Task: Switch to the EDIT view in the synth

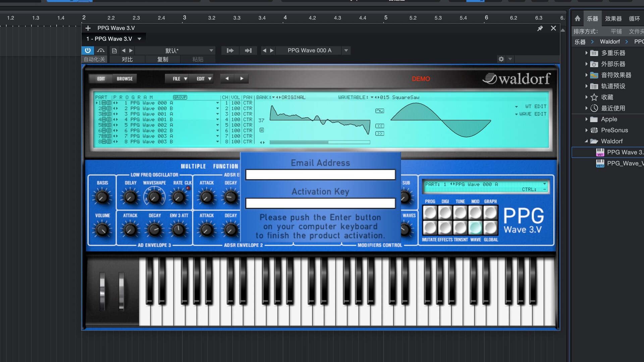Action: [x=101, y=79]
